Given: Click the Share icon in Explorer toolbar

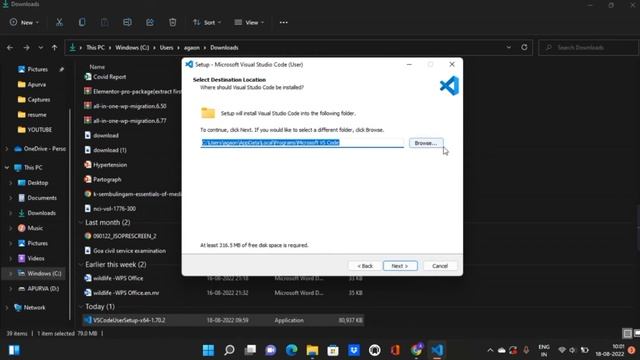Looking at the screenshot, I should coord(150,22).
